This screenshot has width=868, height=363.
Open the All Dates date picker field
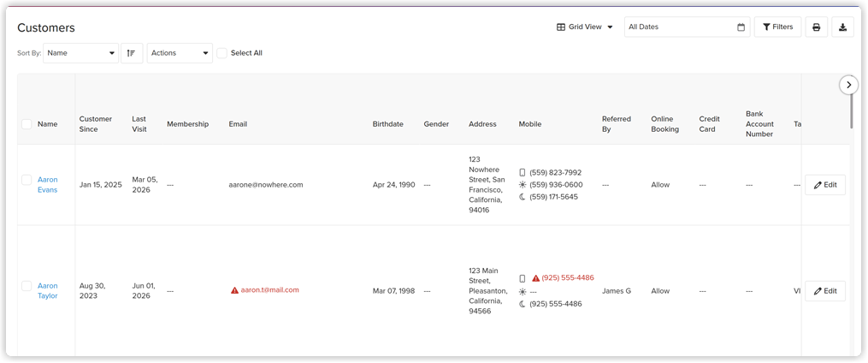(687, 27)
